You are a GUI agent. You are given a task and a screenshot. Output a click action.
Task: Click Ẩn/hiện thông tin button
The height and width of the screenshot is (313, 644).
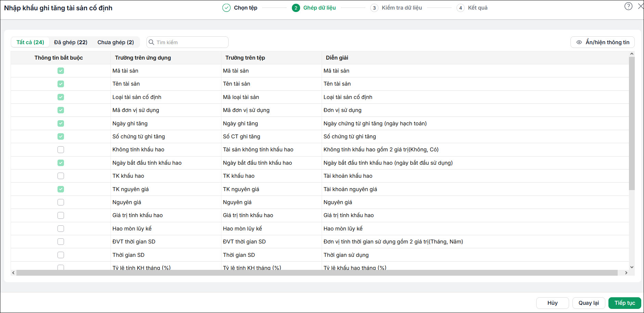tap(603, 42)
